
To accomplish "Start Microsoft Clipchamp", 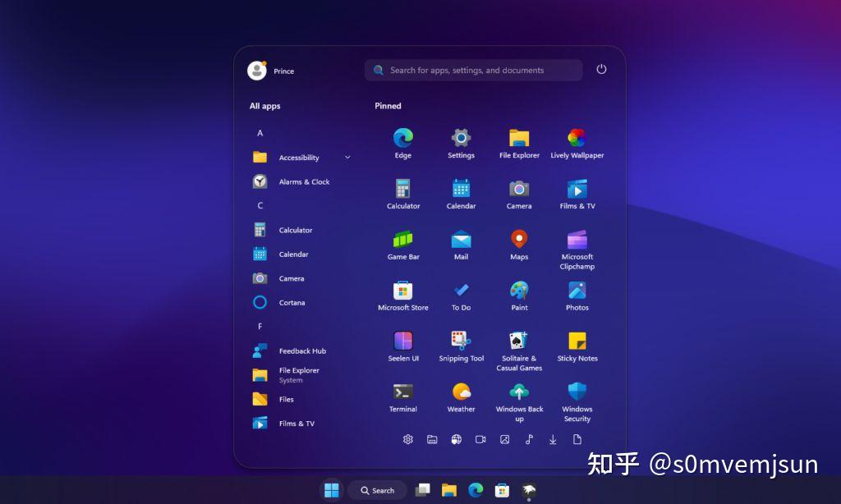I will (577, 241).
